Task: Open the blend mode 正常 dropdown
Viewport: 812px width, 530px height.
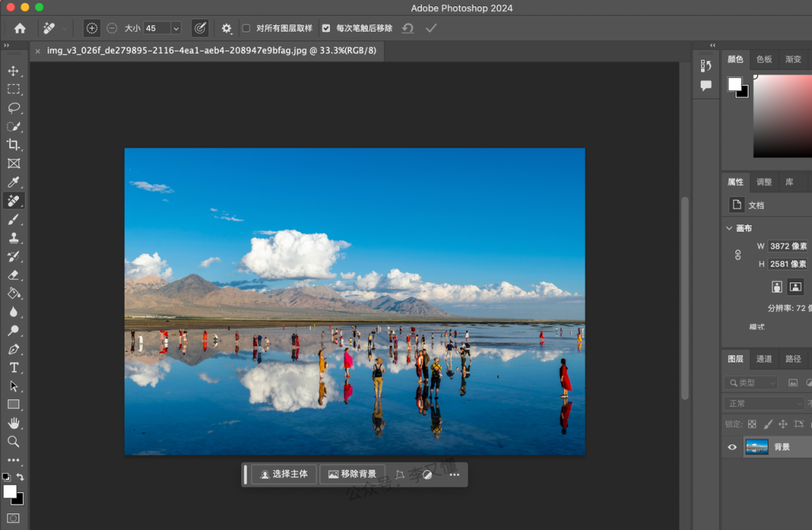Action: pos(764,404)
